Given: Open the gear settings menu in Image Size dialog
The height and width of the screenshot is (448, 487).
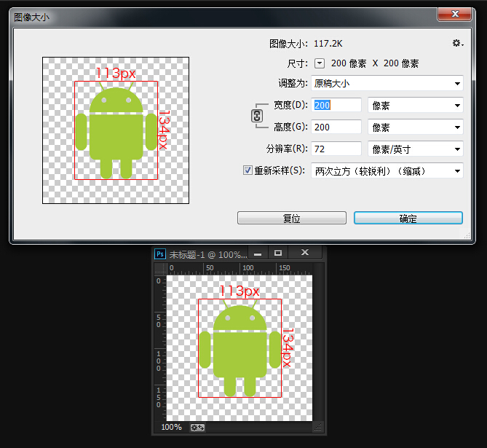Looking at the screenshot, I should [457, 43].
